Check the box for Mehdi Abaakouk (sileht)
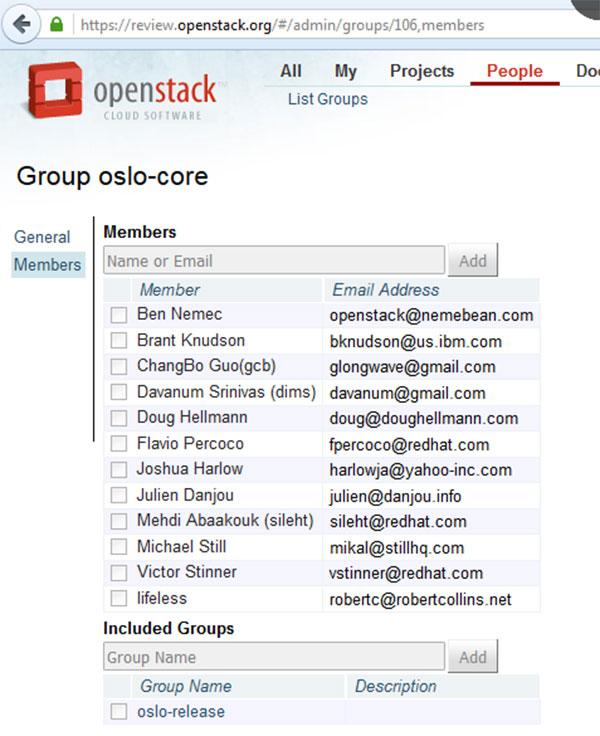 119,521
